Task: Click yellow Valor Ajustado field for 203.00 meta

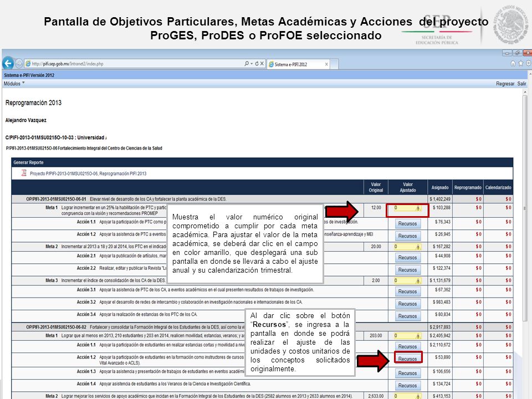Action: pyautogui.click(x=407, y=336)
